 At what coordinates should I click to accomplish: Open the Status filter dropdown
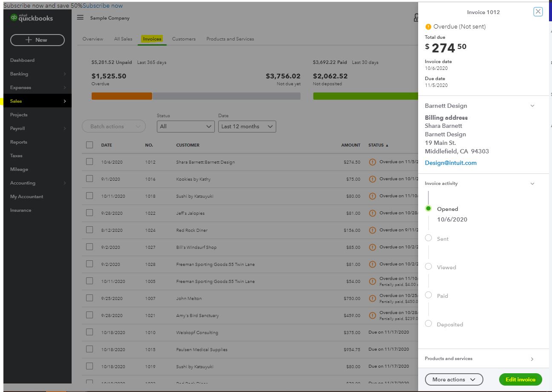(x=185, y=127)
